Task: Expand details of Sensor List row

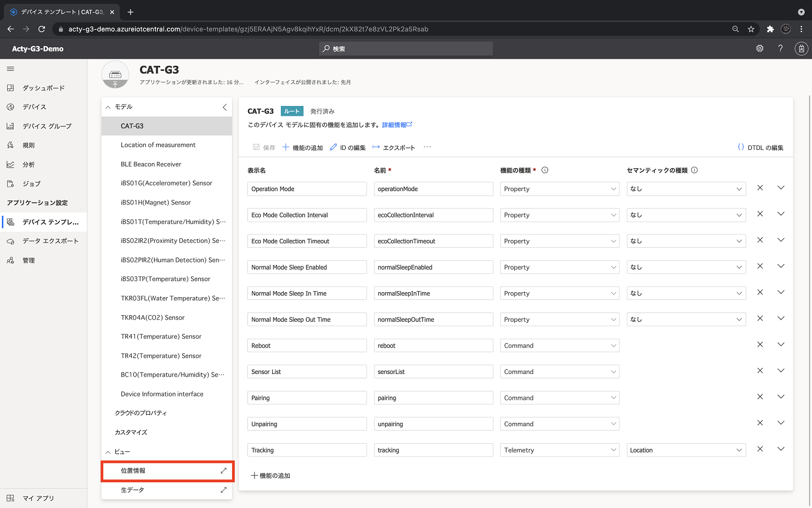Action: [781, 371]
